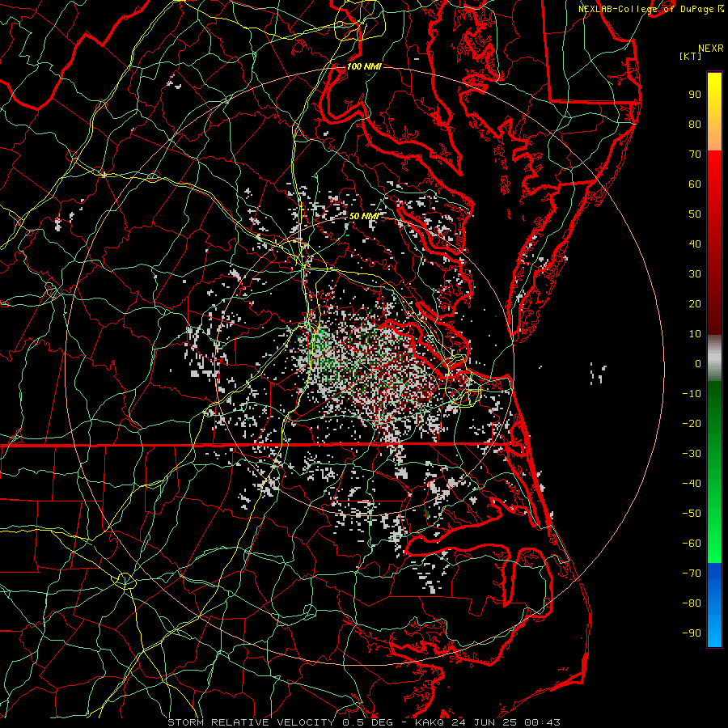The width and height of the screenshot is (728, 728).
Task: Select the 10 value on velocity scale
Action: [695, 334]
